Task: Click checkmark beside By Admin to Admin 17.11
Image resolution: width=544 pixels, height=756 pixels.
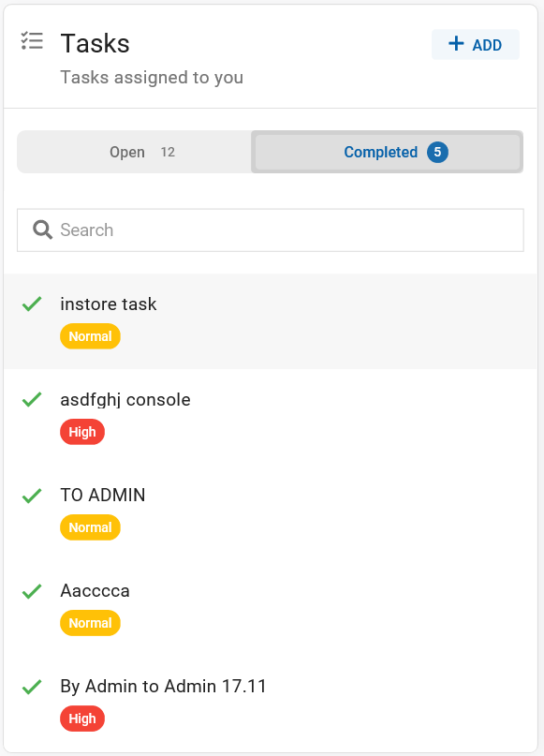Action: pos(32,687)
